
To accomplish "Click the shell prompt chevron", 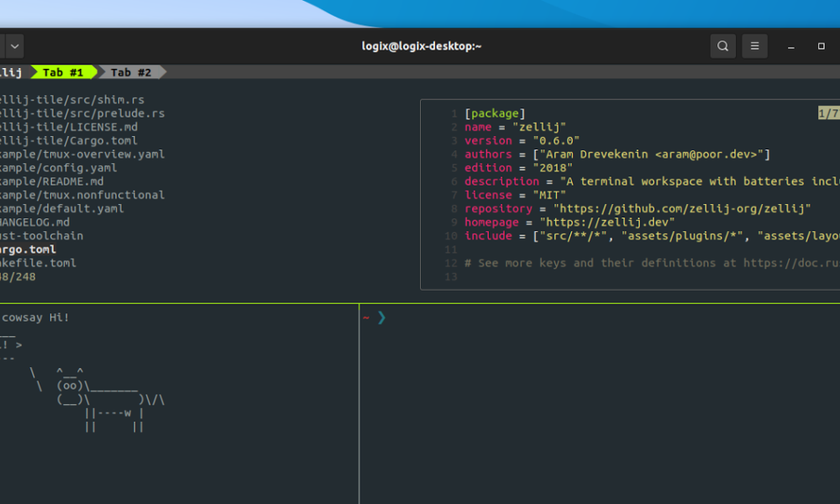I will (x=381, y=318).
